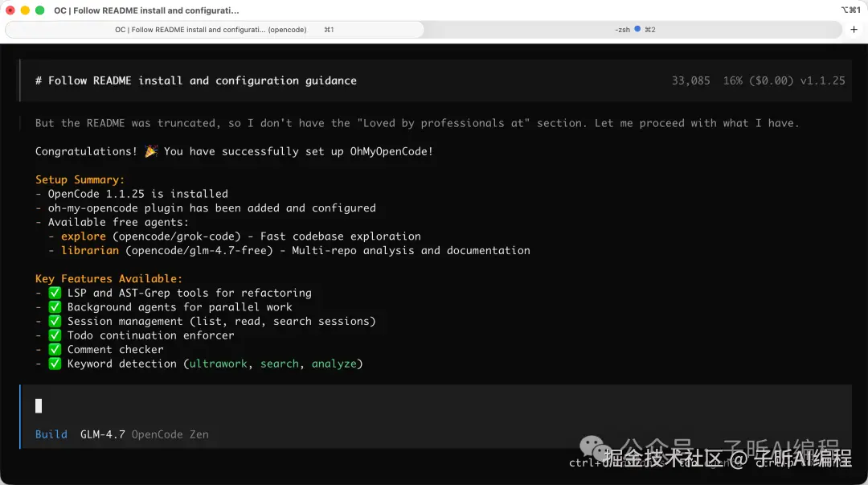The image size is (868, 485).
Task: Click the ultrawork keyword
Action: (218, 364)
